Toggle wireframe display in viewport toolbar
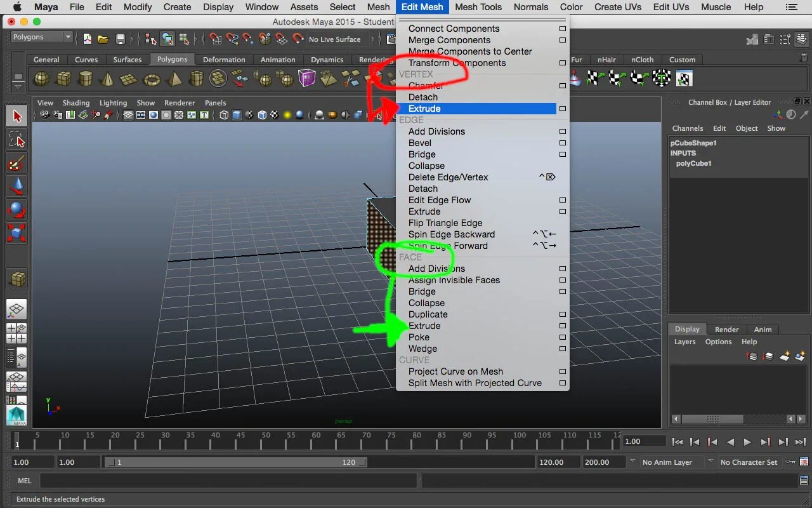812x508 pixels. [224, 115]
